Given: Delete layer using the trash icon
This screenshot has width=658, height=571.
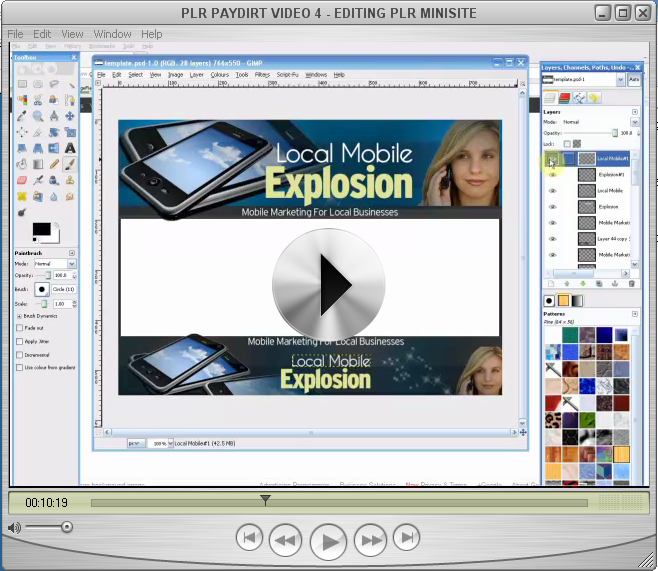Looking at the screenshot, I should pos(631,284).
